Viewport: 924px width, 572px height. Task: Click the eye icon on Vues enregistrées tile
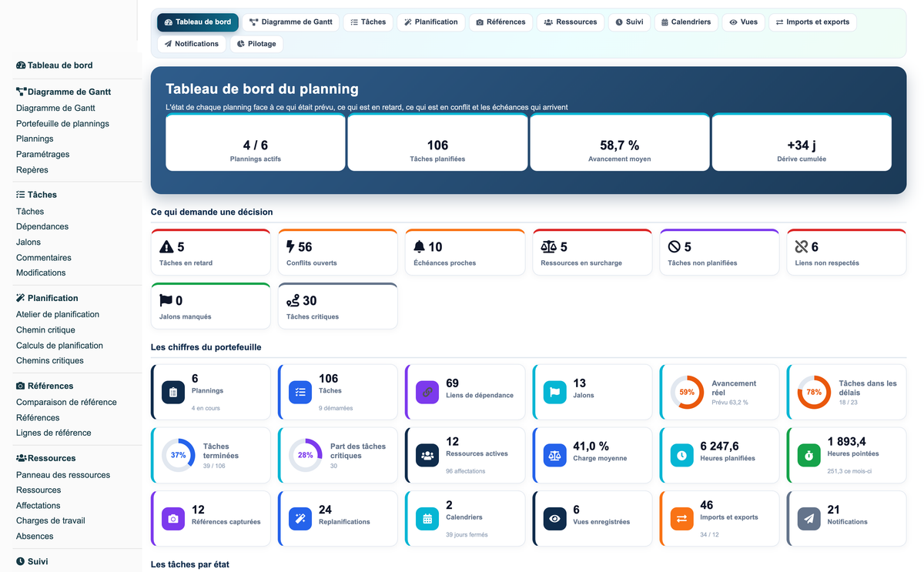tap(554, 519)
